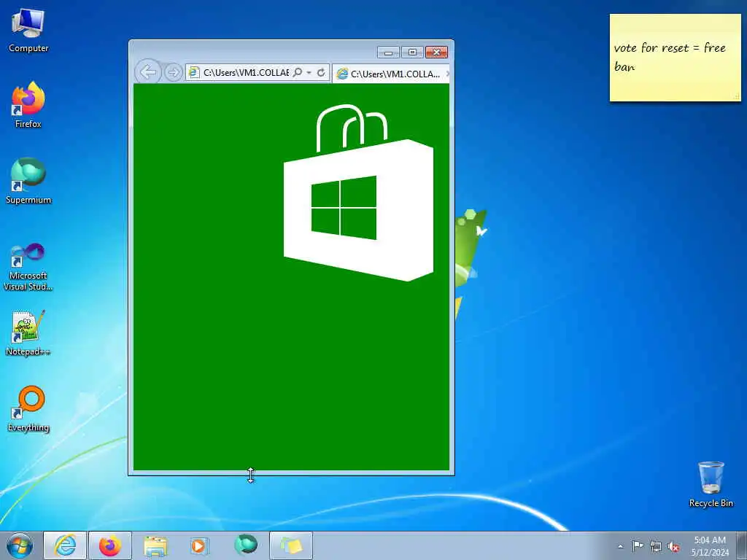Close the open Internet Explorer tab
The height and width of the screenshot is (560, 747).
[x=447, y=74]
